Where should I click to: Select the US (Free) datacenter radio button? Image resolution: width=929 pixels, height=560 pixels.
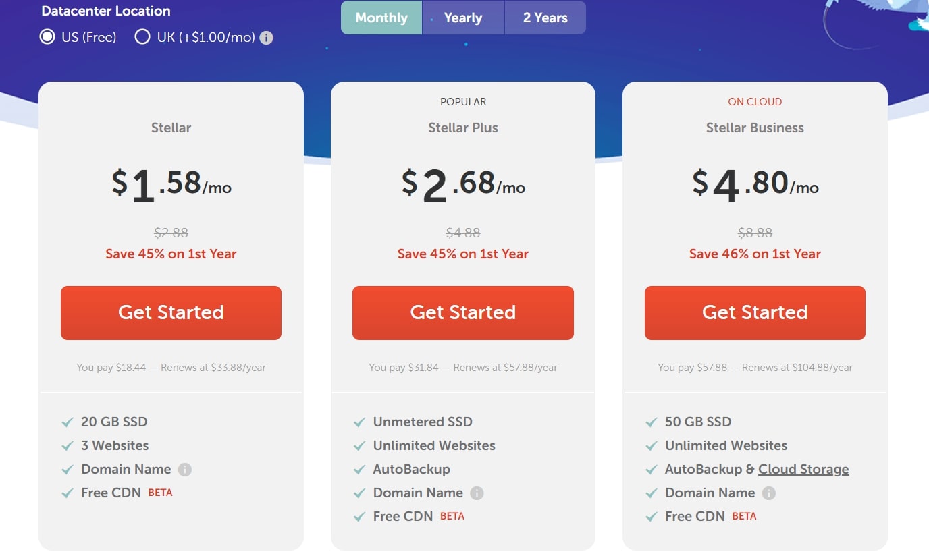tap(47, 37)
